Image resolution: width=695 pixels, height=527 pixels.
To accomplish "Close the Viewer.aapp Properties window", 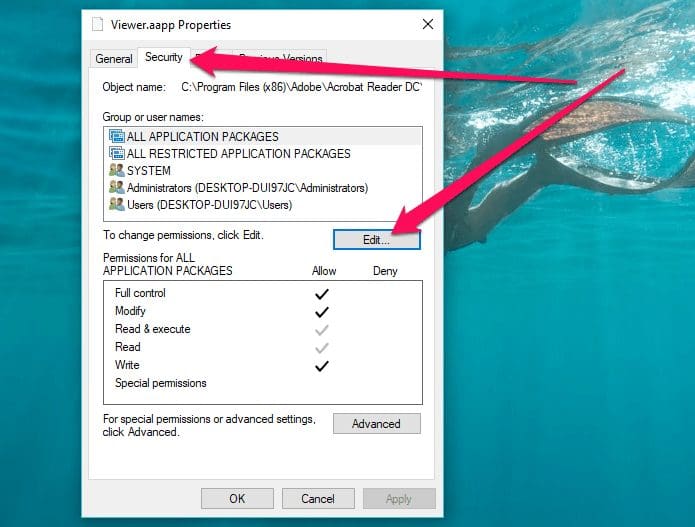I will 428,24.
